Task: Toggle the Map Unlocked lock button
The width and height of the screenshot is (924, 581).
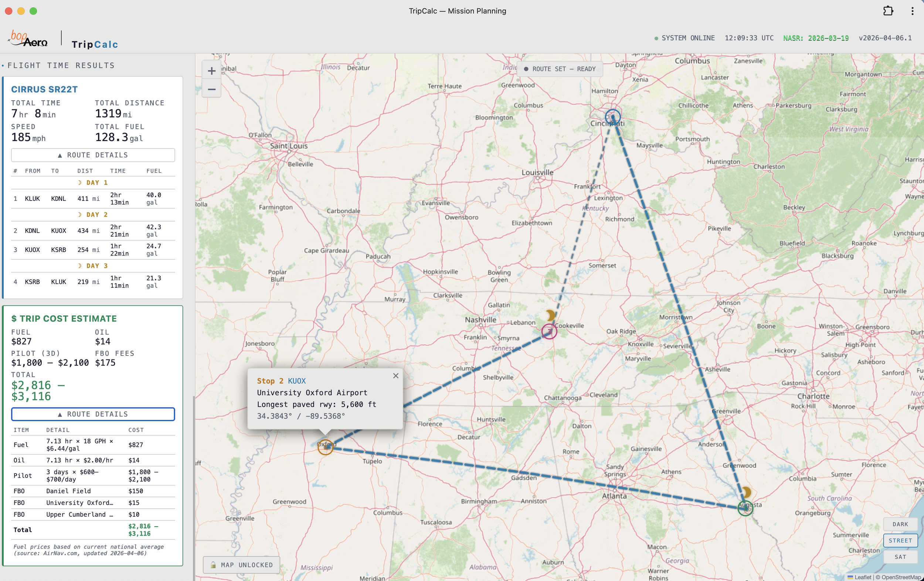Action: click(x=241, y=565)
